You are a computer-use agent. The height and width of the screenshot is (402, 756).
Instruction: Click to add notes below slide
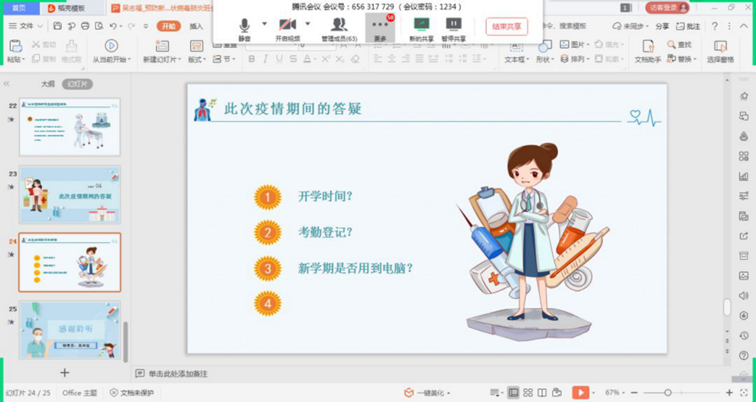pyautogui.click(x=178, y=373)
